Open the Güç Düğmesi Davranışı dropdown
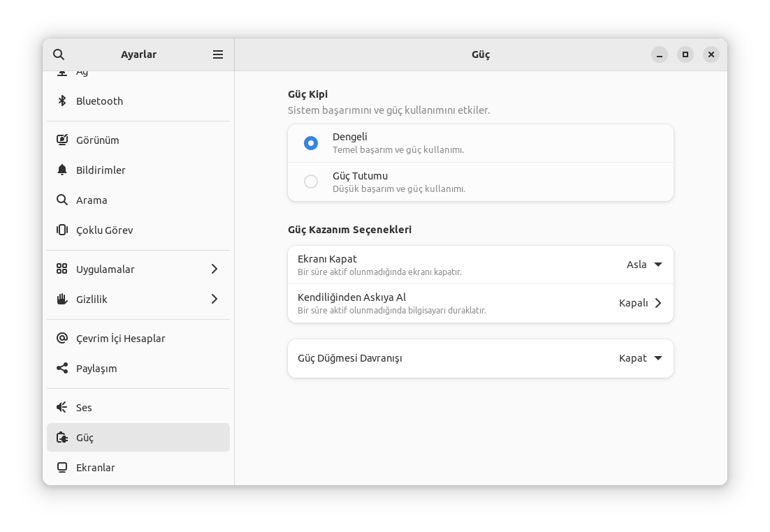 [x=641, y=358]
